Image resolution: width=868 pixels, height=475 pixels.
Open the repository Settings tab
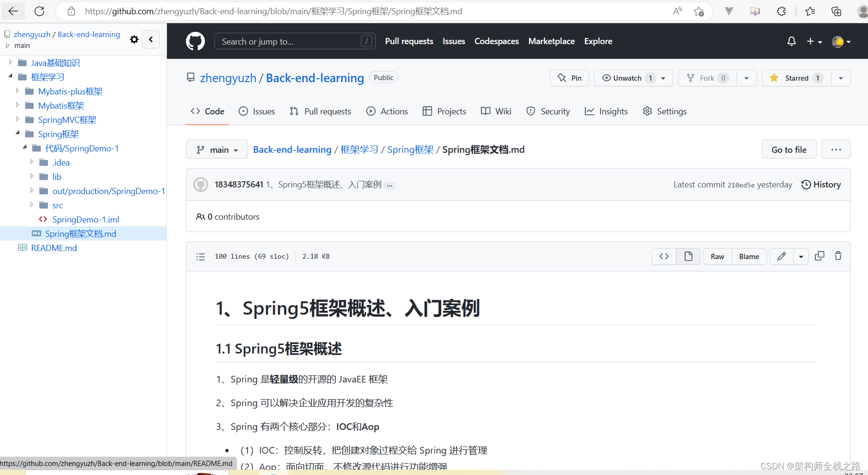point(665,112)
